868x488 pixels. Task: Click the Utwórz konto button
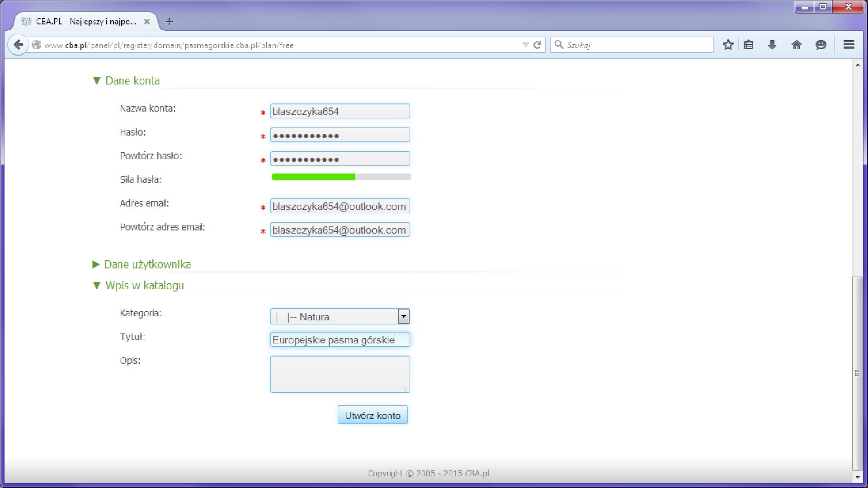pyautogui.click(x=372, y=415)
